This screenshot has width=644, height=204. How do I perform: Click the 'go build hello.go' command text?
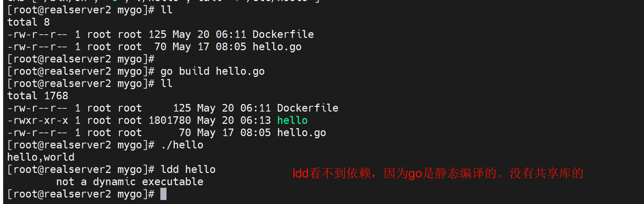(212, 71)
